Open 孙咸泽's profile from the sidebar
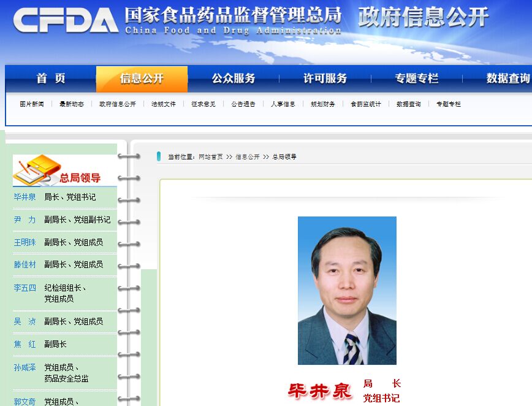Viewport: 532px width, 406px height. tap(25, 367)
